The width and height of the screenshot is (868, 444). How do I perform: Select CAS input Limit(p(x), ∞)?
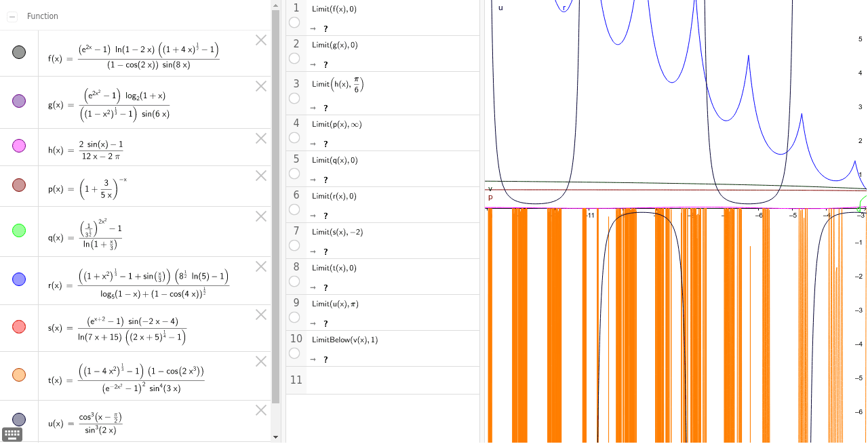[337, 124]
